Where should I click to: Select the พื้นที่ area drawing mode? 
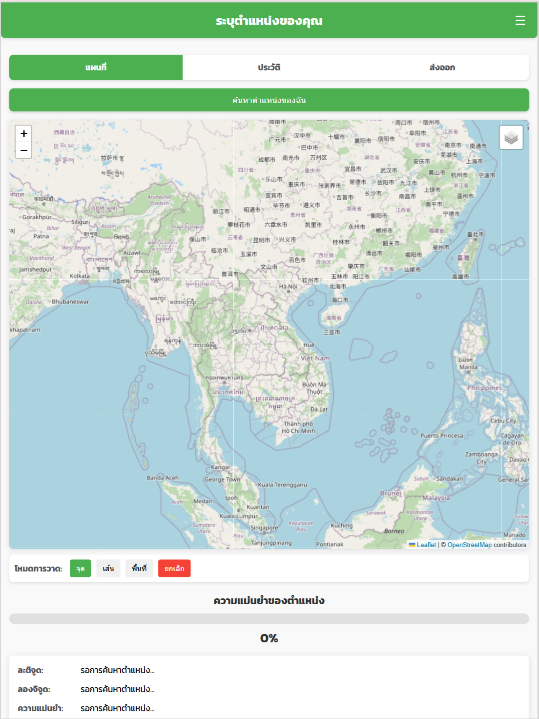(139, 569)
